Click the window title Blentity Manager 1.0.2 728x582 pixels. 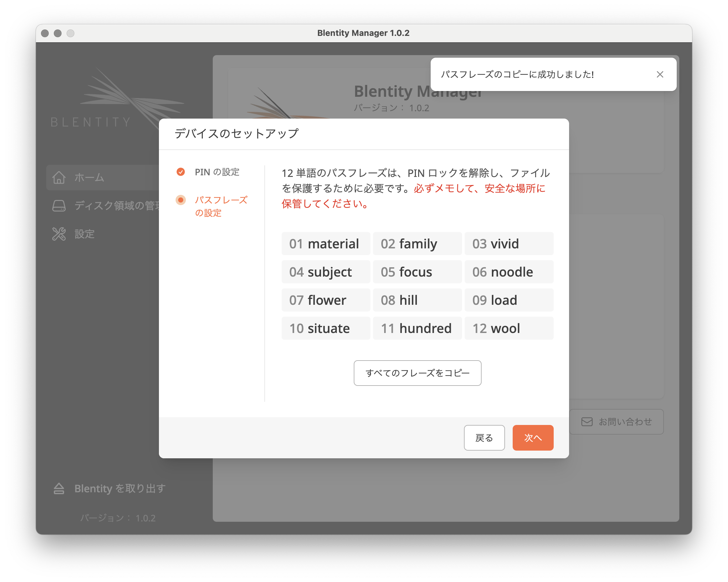(363, 33)
